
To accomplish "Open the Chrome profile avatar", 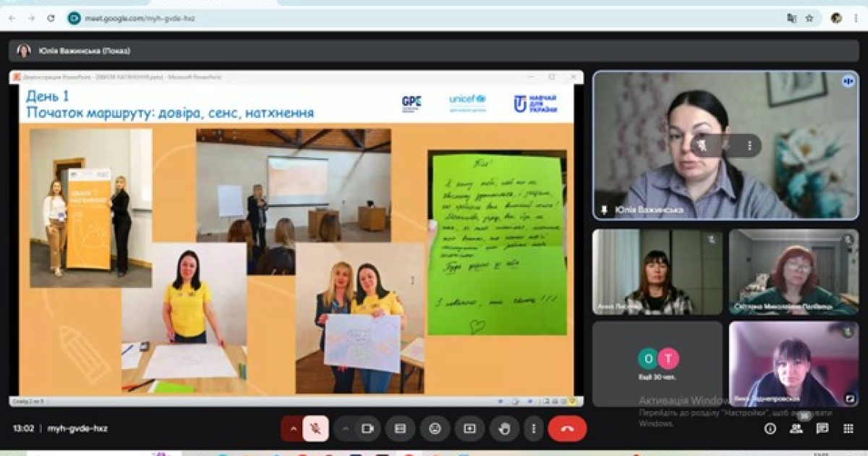I will [836, 18].
